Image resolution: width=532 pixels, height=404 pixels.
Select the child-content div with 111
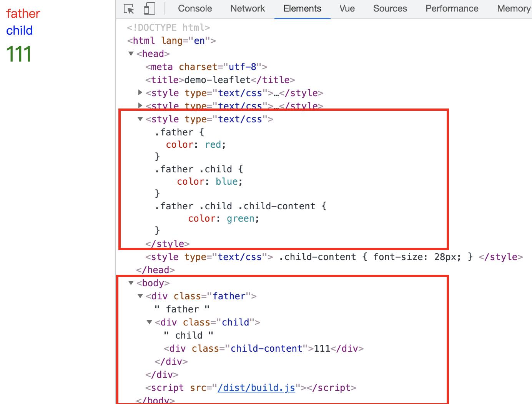click(x=264, y=349)
